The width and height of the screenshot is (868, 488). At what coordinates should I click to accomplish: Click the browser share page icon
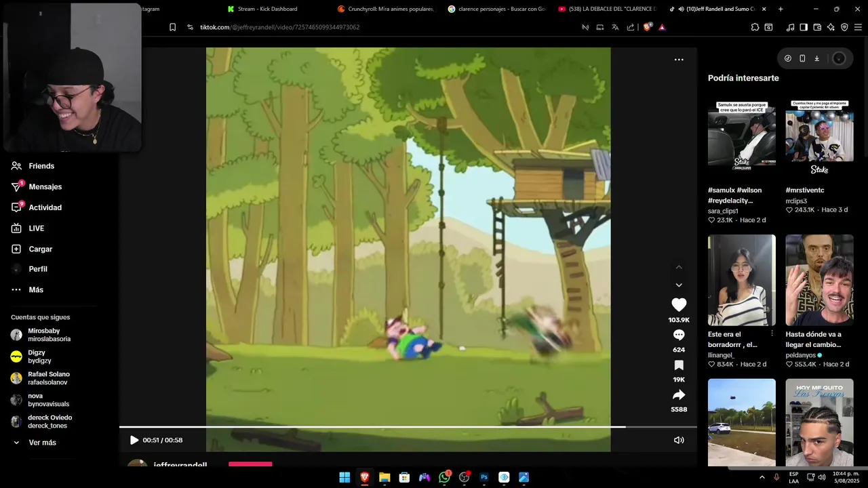click(631, 27)
